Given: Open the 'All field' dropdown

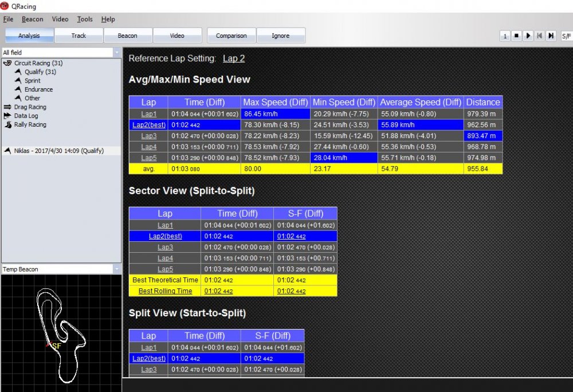Looking at the screenshot, I should click(61, 52).
